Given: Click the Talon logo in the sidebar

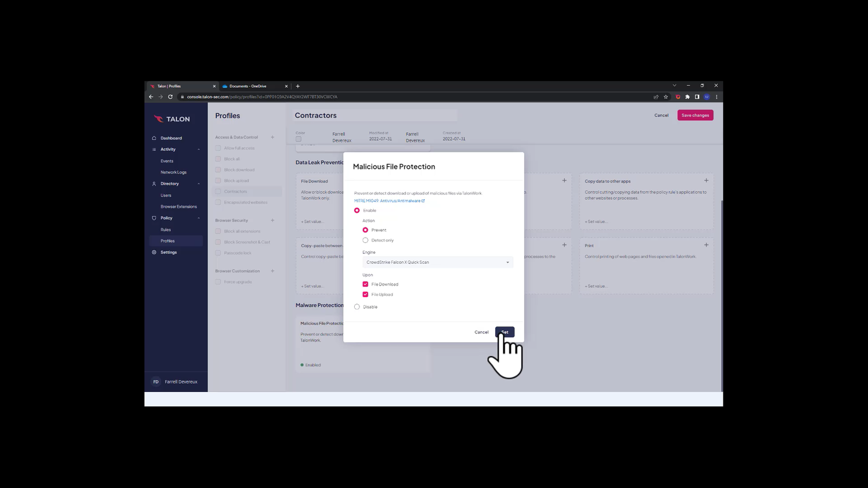Looking at the screenshot, I should [x=172, y=119].
